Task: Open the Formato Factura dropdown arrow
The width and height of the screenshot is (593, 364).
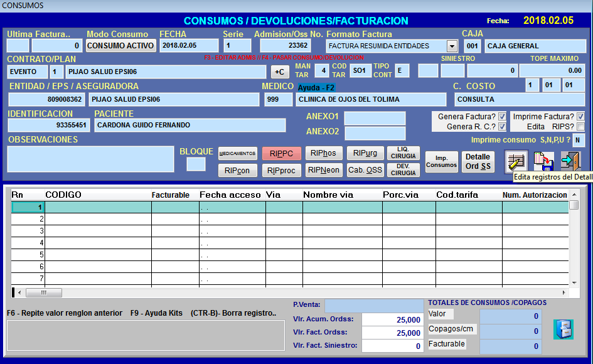Action: pos(452,46)
